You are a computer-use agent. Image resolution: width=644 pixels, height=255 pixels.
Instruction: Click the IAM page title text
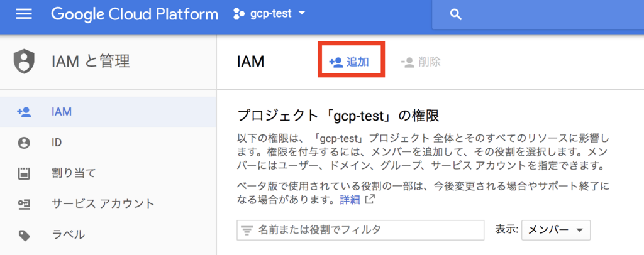pos(250,62)
